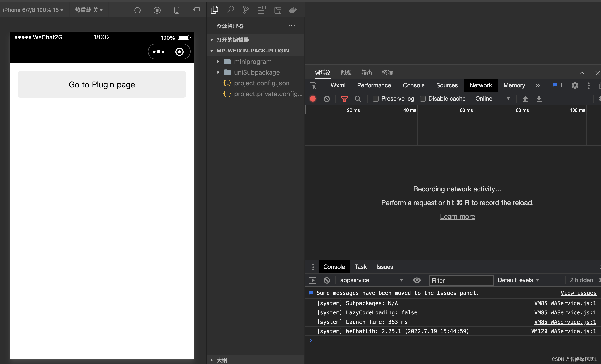Screen dimensions: 601x364
Task: Open project.config.json file
Action: coord(261,83)
